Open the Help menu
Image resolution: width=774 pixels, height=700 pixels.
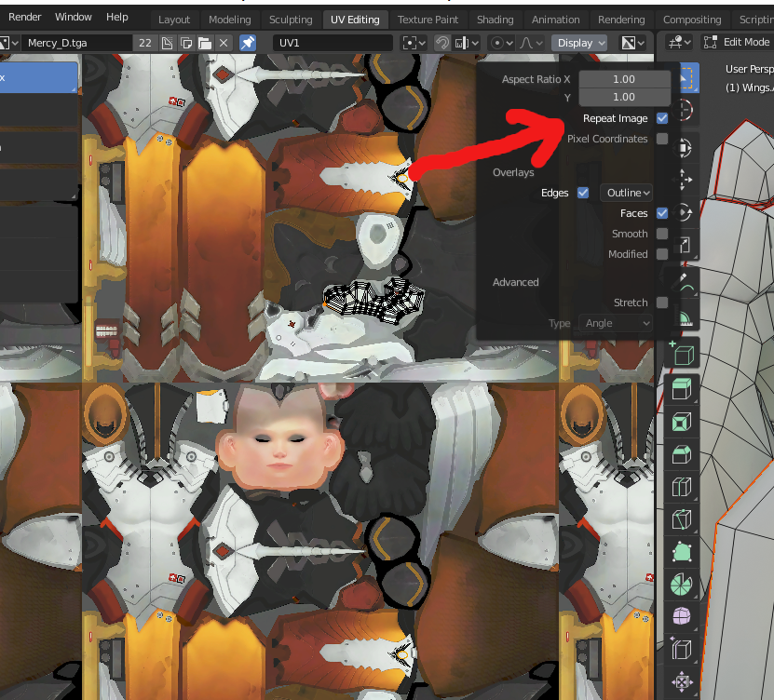point(117,17)
